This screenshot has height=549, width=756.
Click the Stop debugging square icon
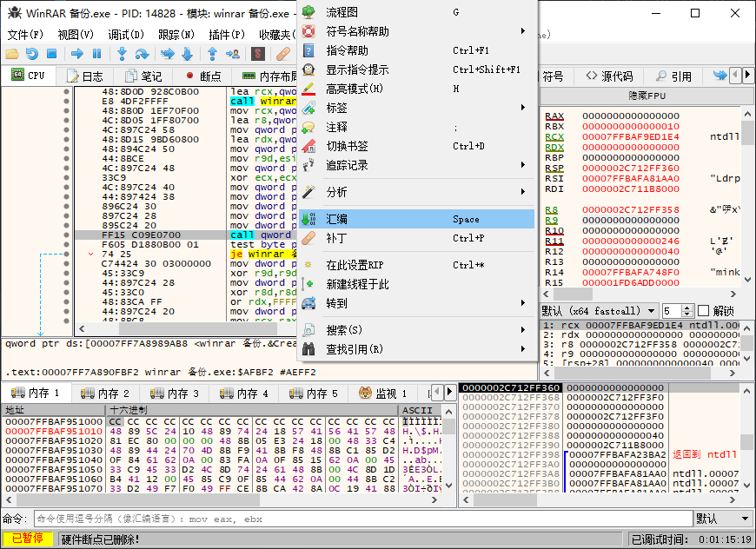tap(51, 54)
